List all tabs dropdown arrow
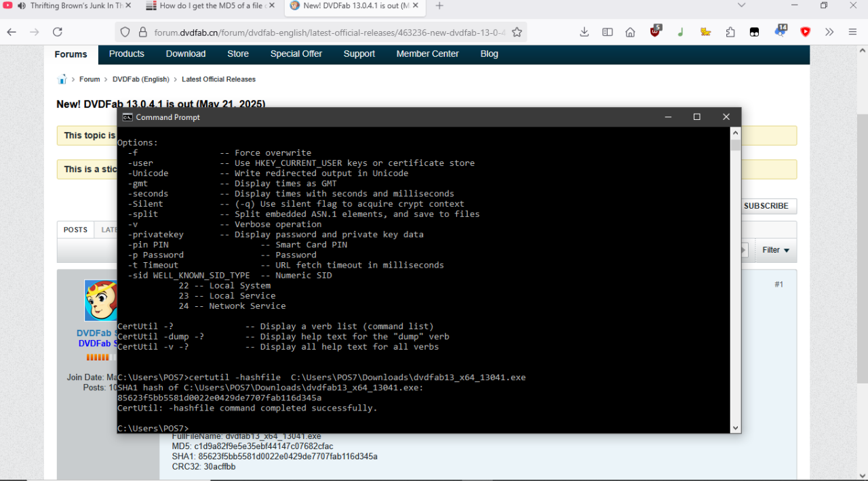The image size is (868, 481). (741, 5)
